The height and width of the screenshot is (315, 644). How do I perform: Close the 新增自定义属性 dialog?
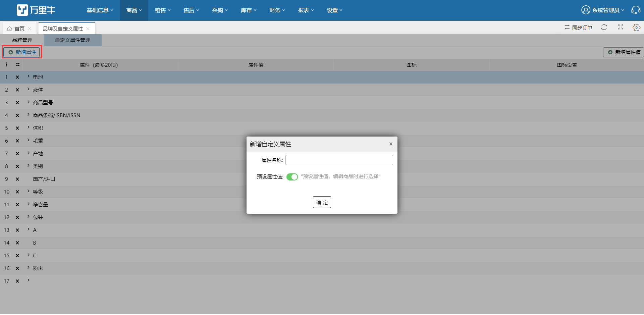coord(391,144)
